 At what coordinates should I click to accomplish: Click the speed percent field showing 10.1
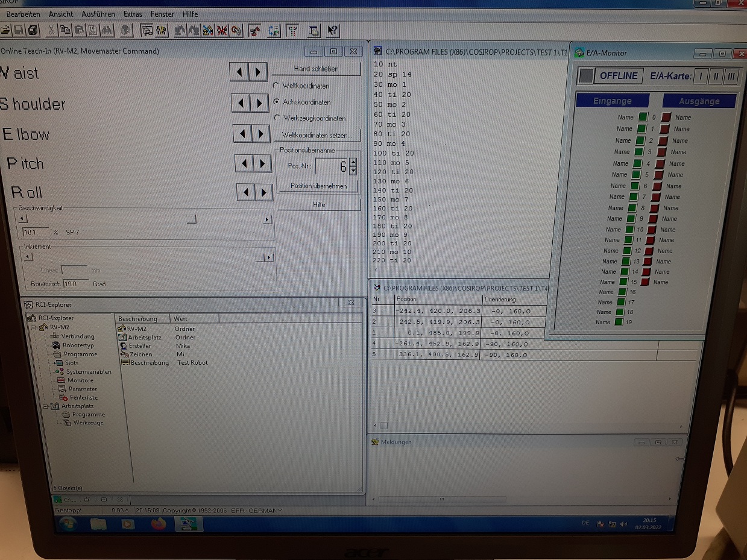pos(36,231)
